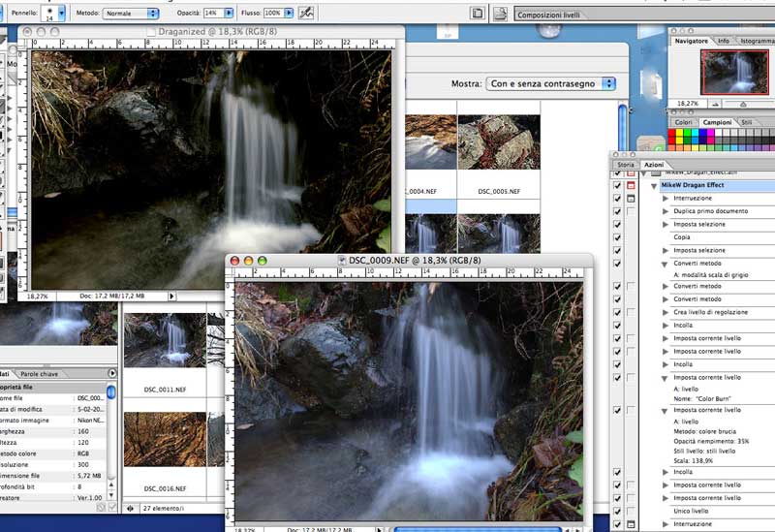Switch to the Info tab
The height and width of the screenshot is (532, 775).
click(724, 42)
